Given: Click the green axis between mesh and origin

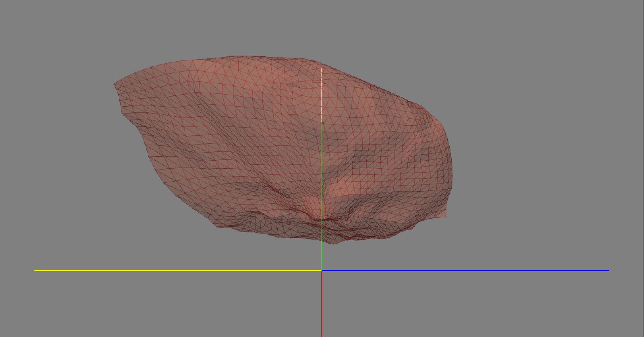Looking at the screenshot, I should 322,256.
